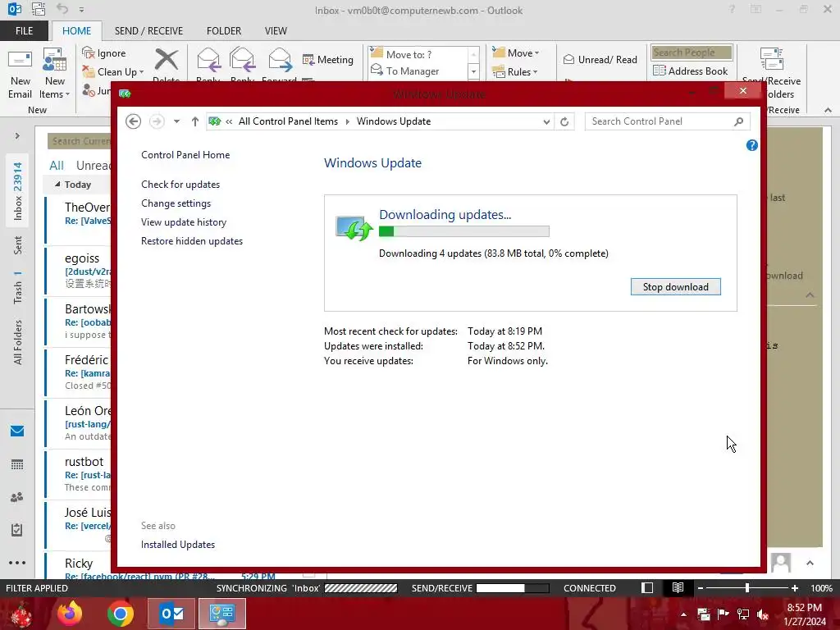Click New Email icon in Outlook ribbon
This screenshot has width=840, height=630.
click(x=20, y=60)
